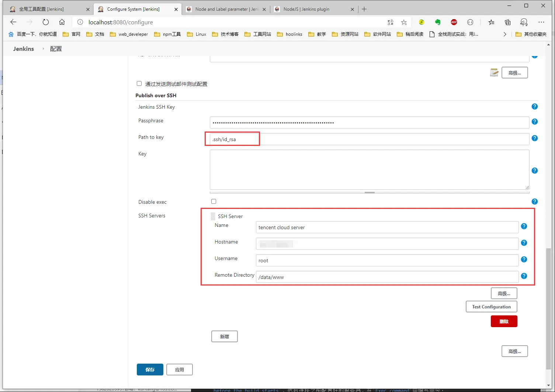Image resolution: width=555 pixels, height=392 pixels.
Task: Open the browser settings ellipsis menu
Action: tap(541, 22)
